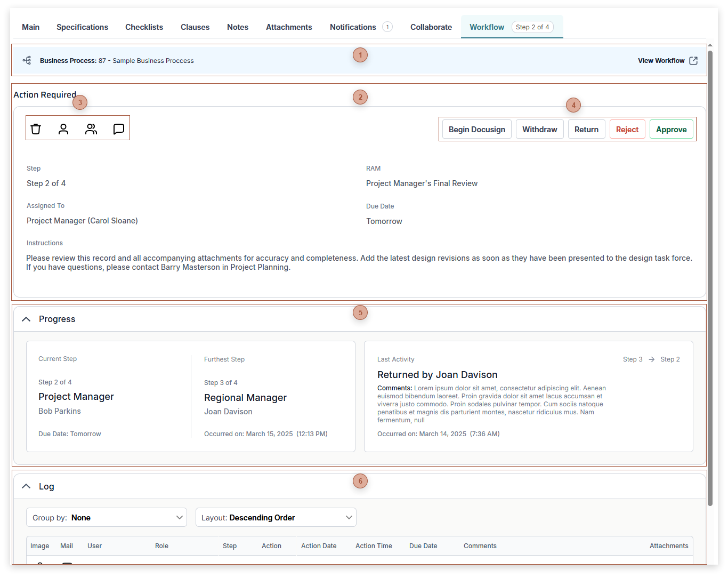Switch to the Checklists tab
This screenshot has width=728, height=578.
click(x=144, y=27)
